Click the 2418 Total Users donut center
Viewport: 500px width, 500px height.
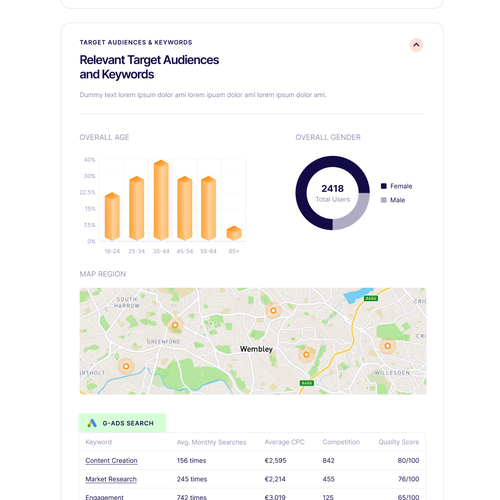coord(333,193)
